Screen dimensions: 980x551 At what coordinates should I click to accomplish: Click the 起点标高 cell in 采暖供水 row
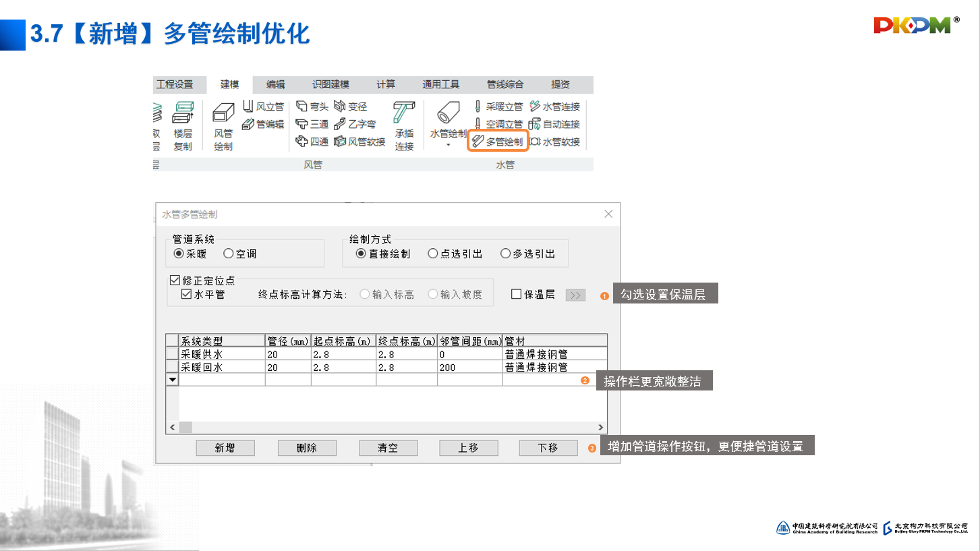[344, 354]
